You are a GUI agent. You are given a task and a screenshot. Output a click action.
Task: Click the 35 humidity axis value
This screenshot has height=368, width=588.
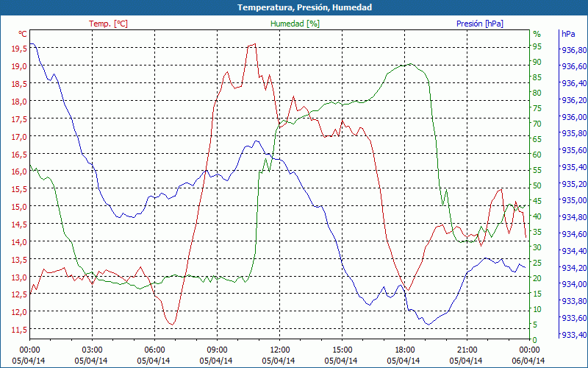tap(537, 232)
